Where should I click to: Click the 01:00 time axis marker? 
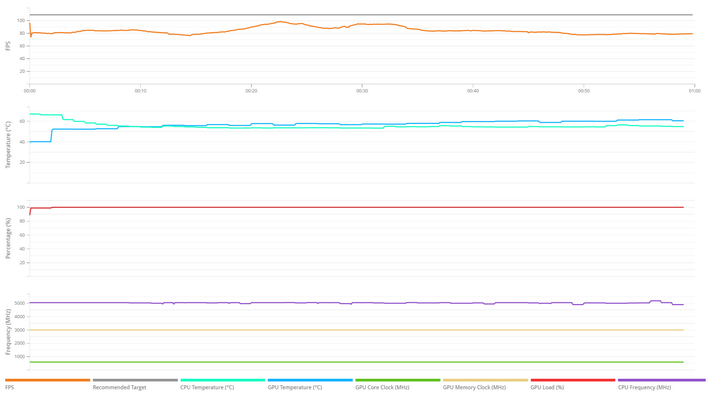[x=694, y=91]
